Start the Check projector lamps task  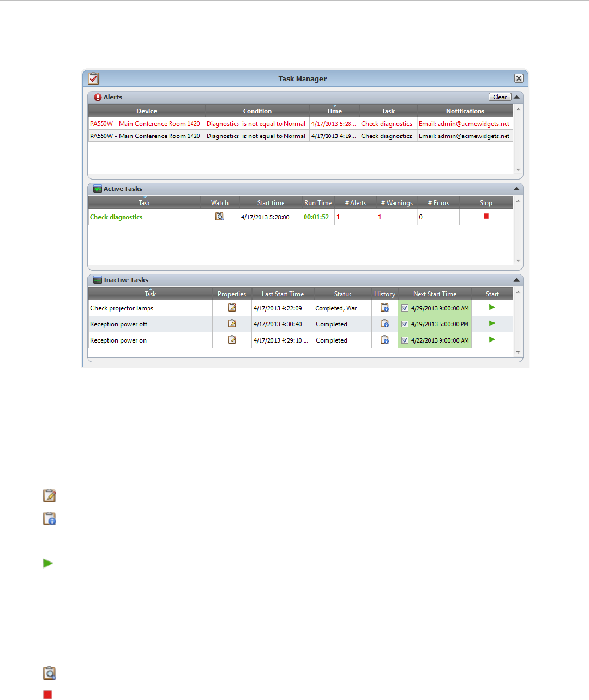tap(492, 307)
